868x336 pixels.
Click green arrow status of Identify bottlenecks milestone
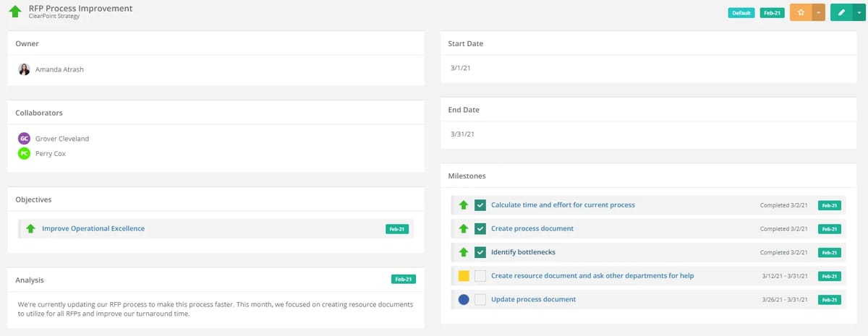464,252
